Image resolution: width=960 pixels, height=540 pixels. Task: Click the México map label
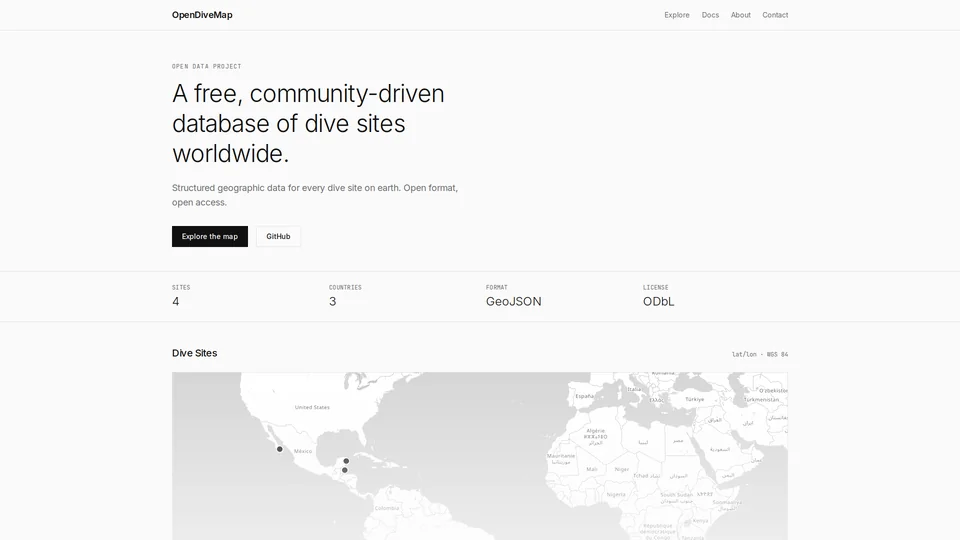(303, 451)
